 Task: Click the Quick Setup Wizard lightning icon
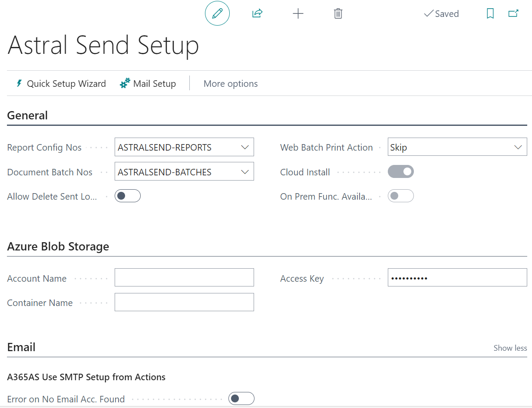(19, 83)
